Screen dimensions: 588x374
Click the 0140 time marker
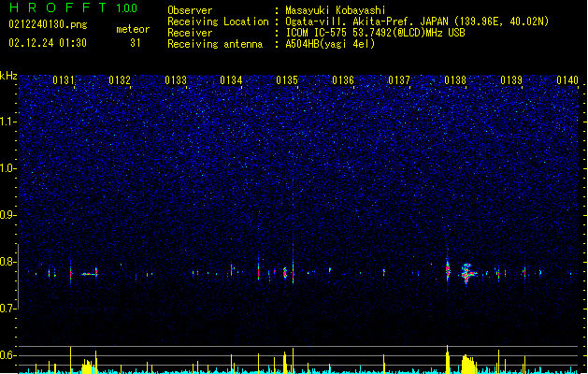pyautogui.click(x=567, y=80)
